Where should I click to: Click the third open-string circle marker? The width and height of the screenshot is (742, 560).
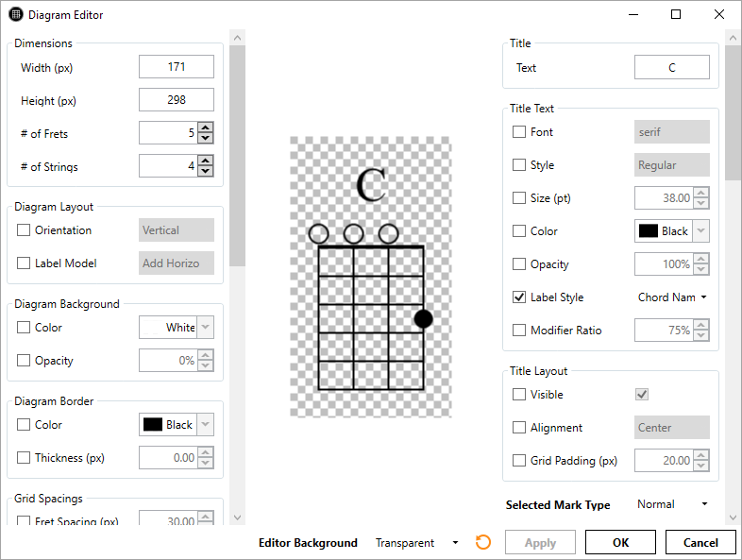pyautogui.click(x=388, y=233)
